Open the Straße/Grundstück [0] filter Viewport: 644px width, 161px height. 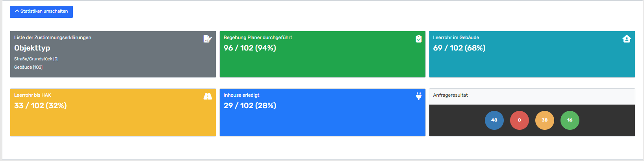[x=36, y=59]
